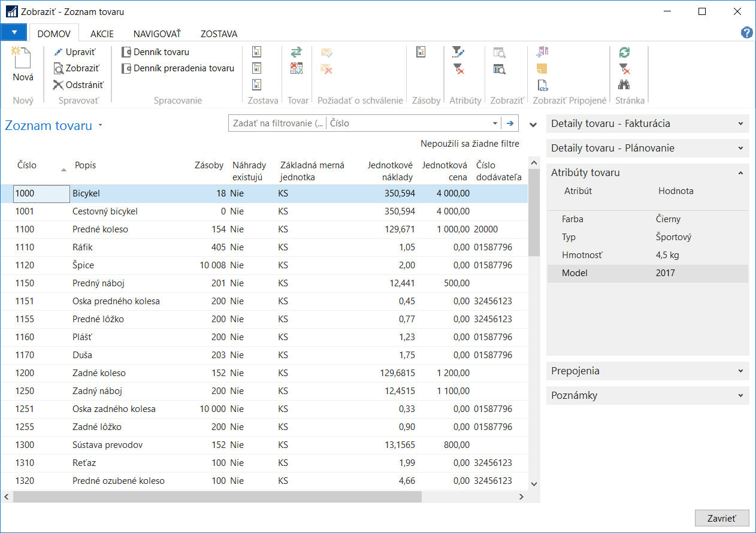The height and width of the screenshot is (533, 756).
Task: Click the Oska predného kolesa row
Action: (x=264, y=301)
